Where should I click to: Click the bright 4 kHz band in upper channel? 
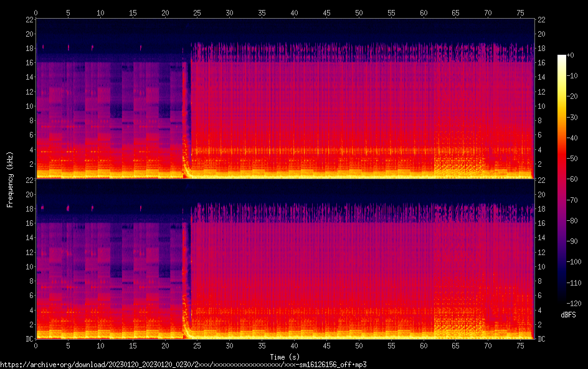coord(311,150)
